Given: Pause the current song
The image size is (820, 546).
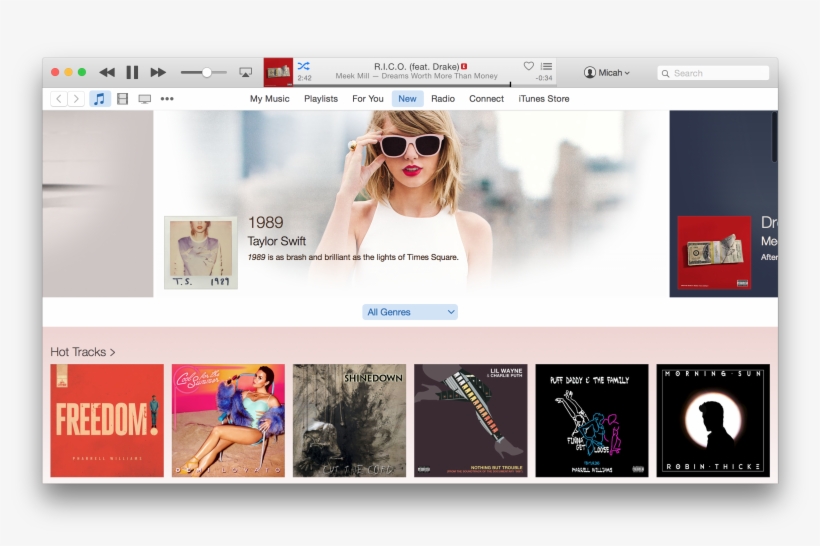Looking at the screenshot, I should pyautogui.click(x=132, y=72).
